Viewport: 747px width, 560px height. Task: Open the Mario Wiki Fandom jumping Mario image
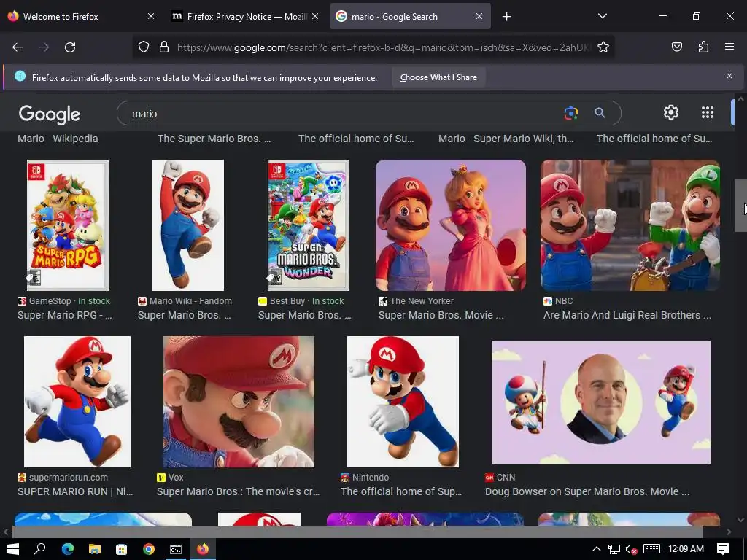click(187, 225)
